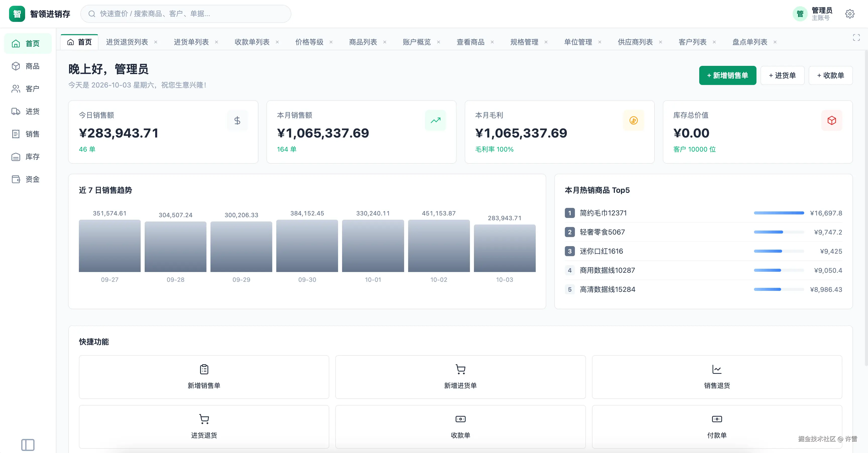Open 销售 in the sidebar

(28, 134)
